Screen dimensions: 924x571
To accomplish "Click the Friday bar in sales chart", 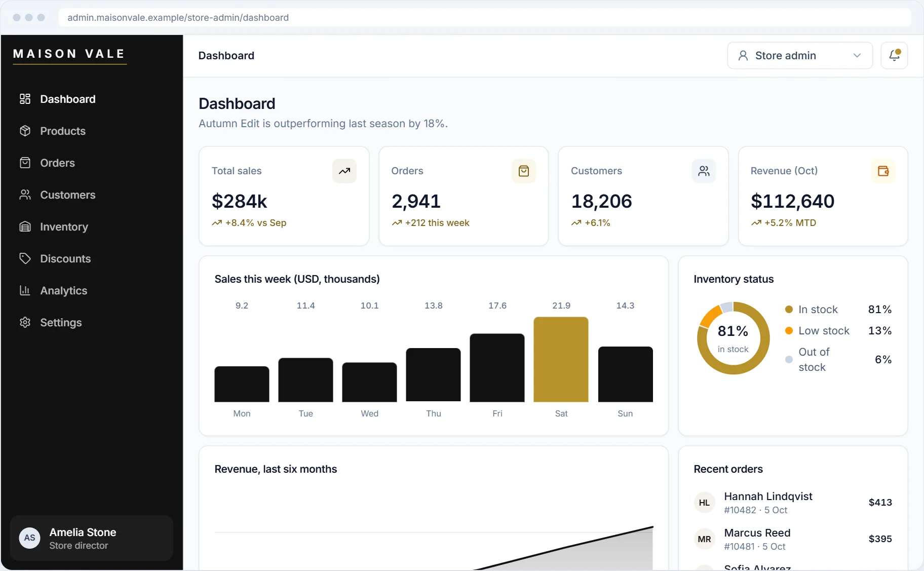I will (x=497, y=368).
